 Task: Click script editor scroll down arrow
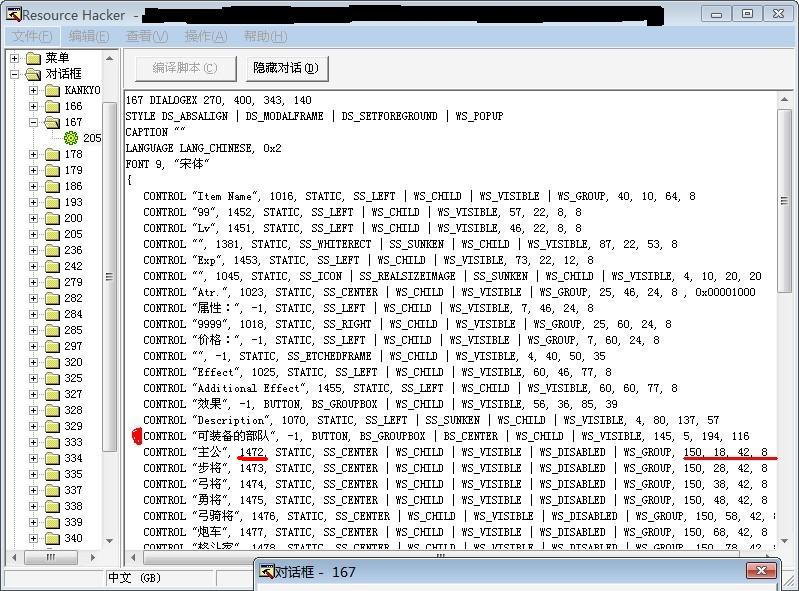(784, 541)
